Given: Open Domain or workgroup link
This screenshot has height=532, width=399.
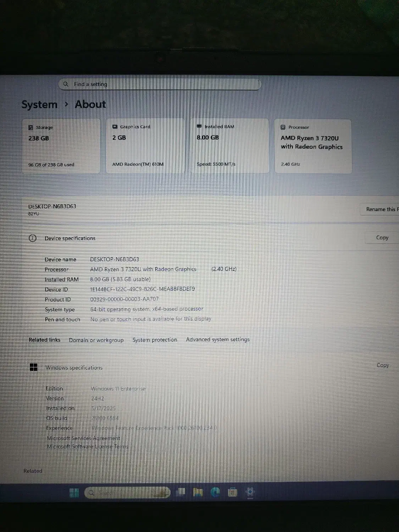Looking at the screenshot, I should pos(96,340).
